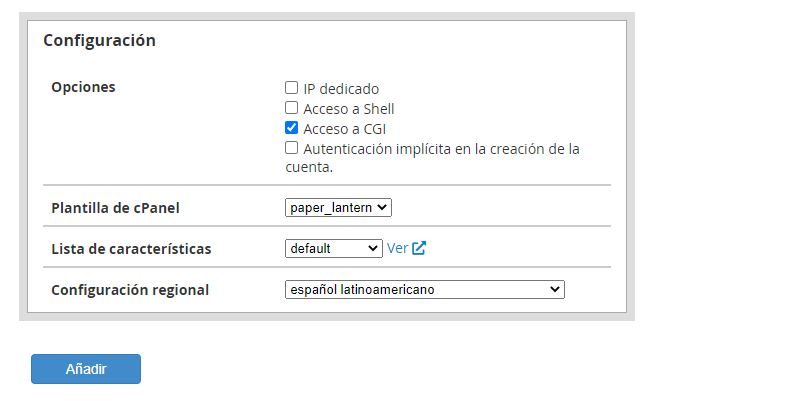786x401 pixels.
Task: Click the 'Plantilla de cPanel' label
Action: [x=115, y=208]
